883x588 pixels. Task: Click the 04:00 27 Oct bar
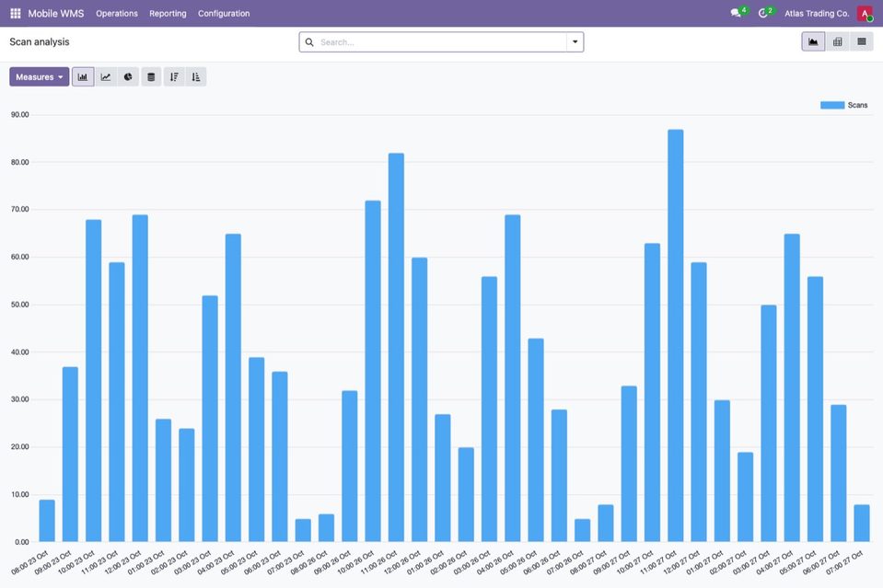792,388
